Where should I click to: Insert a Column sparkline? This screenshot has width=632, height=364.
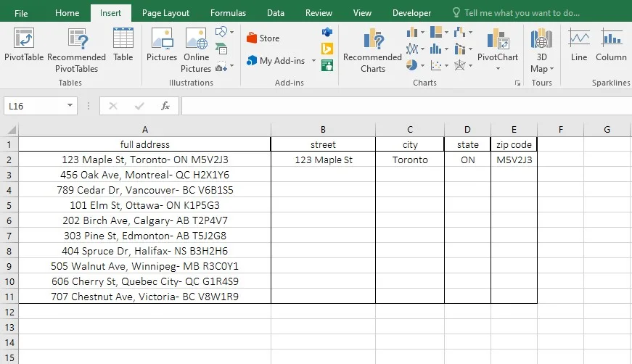(x=611, y=45)
